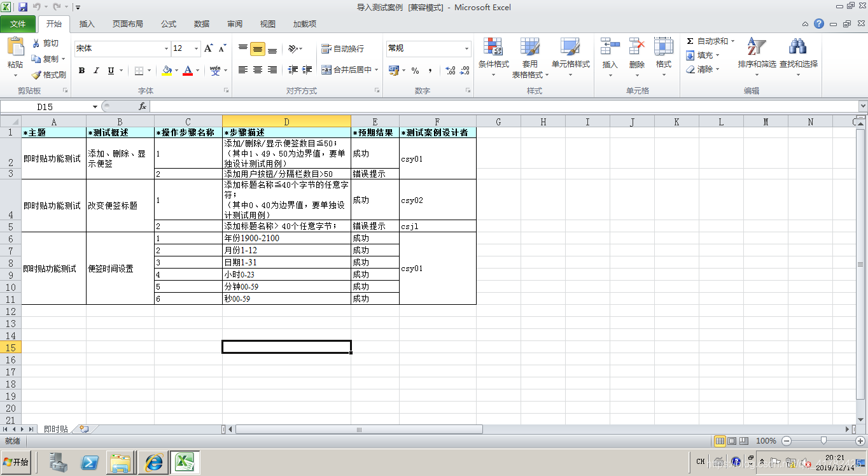Open the font size dropdown showing 12
The image size is (868, 476).
[196, 48]
